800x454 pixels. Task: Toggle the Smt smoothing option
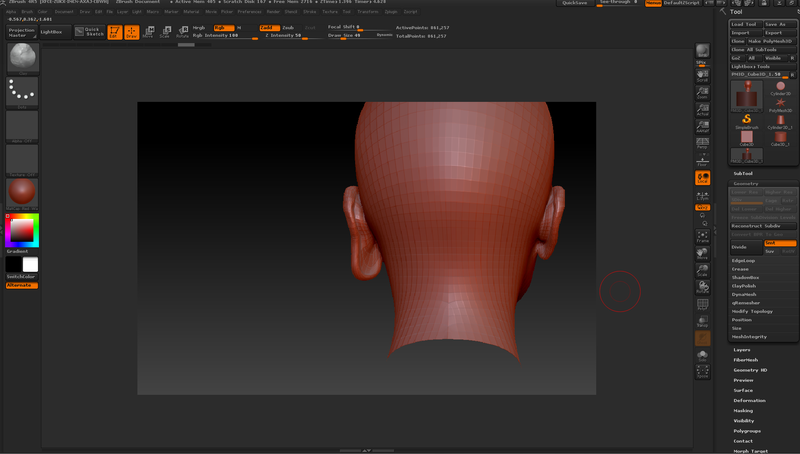pyautogui.click(x=781, y=243)
